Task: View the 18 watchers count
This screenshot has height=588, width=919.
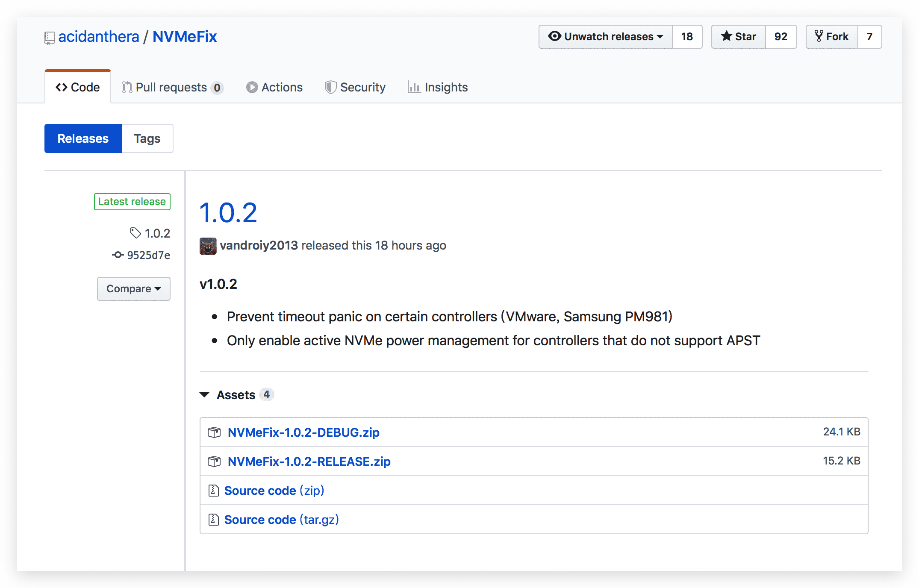Action: [687, 37]
